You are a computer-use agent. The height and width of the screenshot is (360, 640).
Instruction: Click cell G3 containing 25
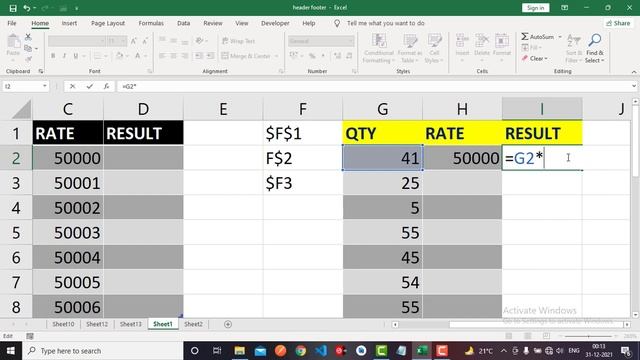pos(382,183)
